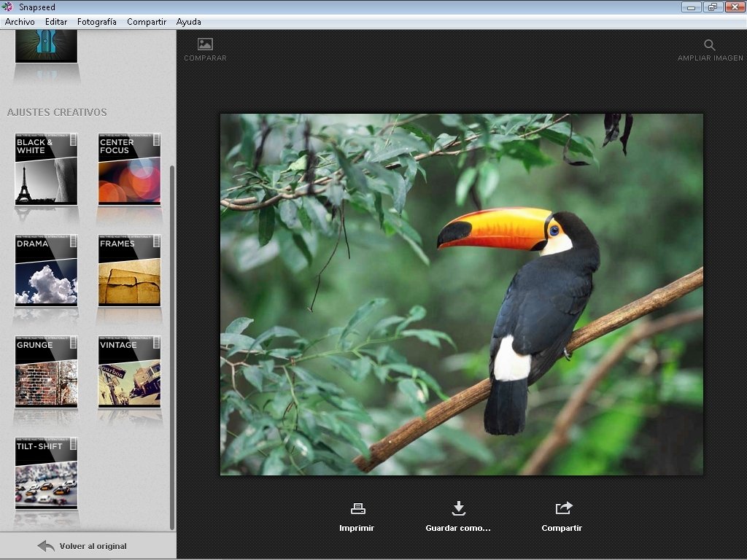This screenshot has width=747, height=560.
Task: Open the Compartir menu in menu bar
Action: (x=147, y=22)
